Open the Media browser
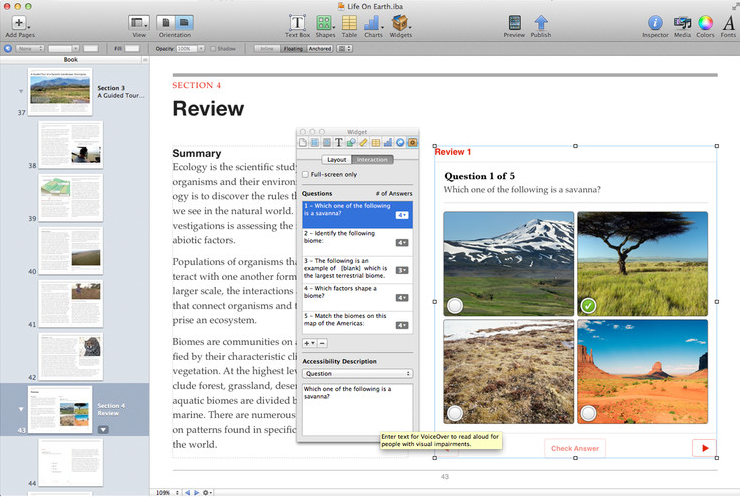The image size is (740, 497). 683,22
